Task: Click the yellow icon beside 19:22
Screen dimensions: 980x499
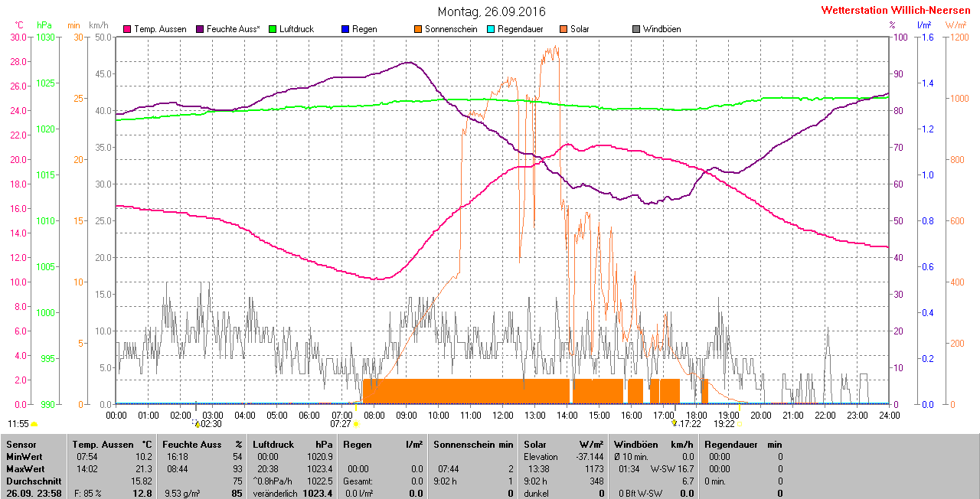Action: [740, 423]
